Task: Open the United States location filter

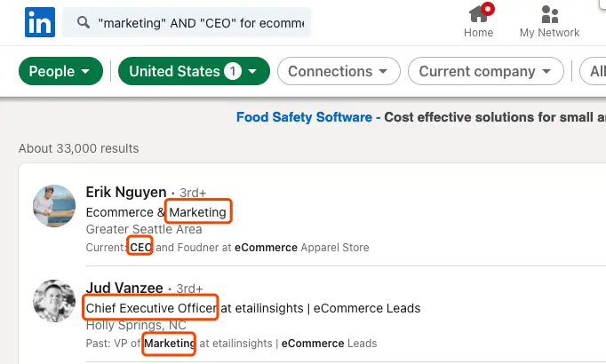Action: (x=194, y=71)
